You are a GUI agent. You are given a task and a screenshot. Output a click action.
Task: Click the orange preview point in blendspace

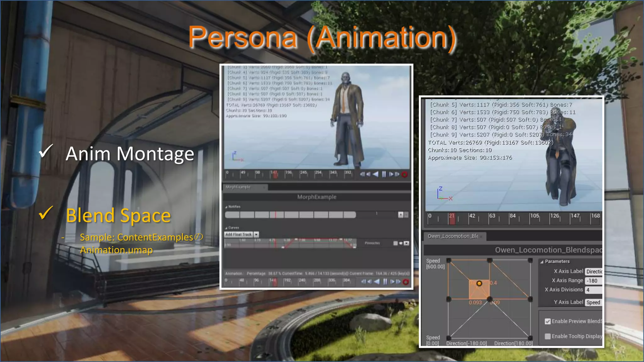coord(479,283)
